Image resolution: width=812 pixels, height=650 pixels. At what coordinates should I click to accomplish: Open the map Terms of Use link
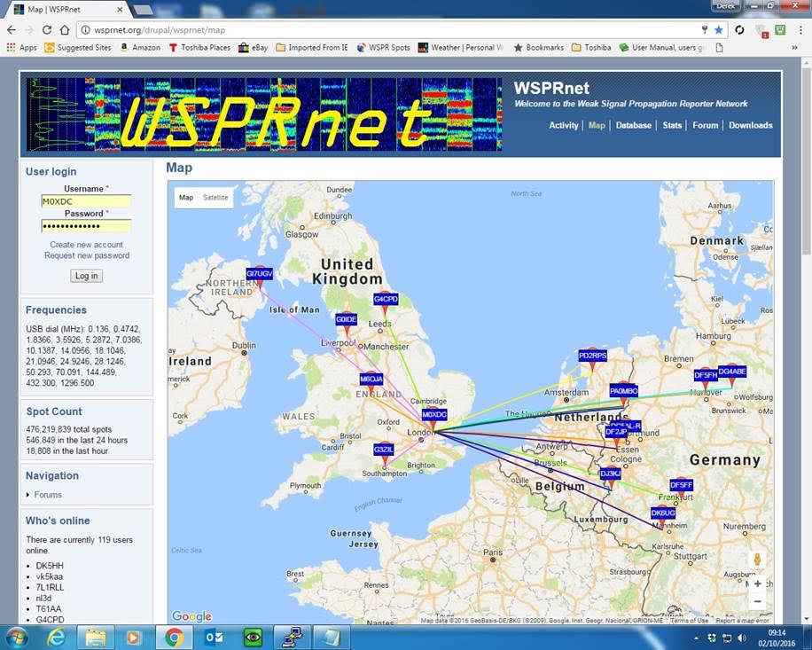click(689, 621)
